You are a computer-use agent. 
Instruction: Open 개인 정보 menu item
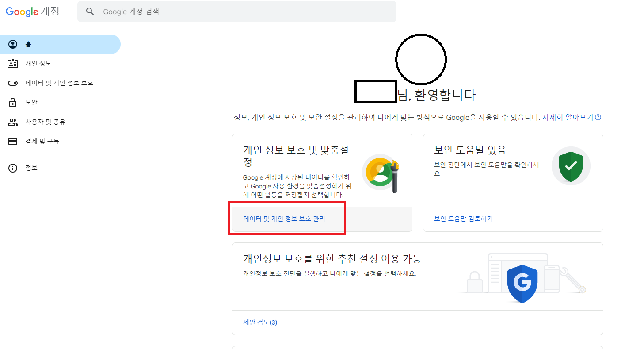60,64
